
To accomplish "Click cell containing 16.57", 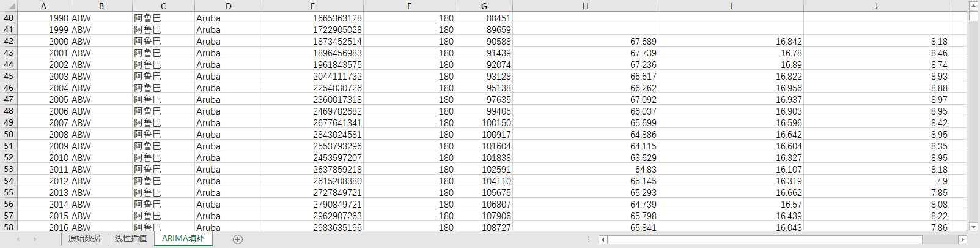I will [731, 204].
